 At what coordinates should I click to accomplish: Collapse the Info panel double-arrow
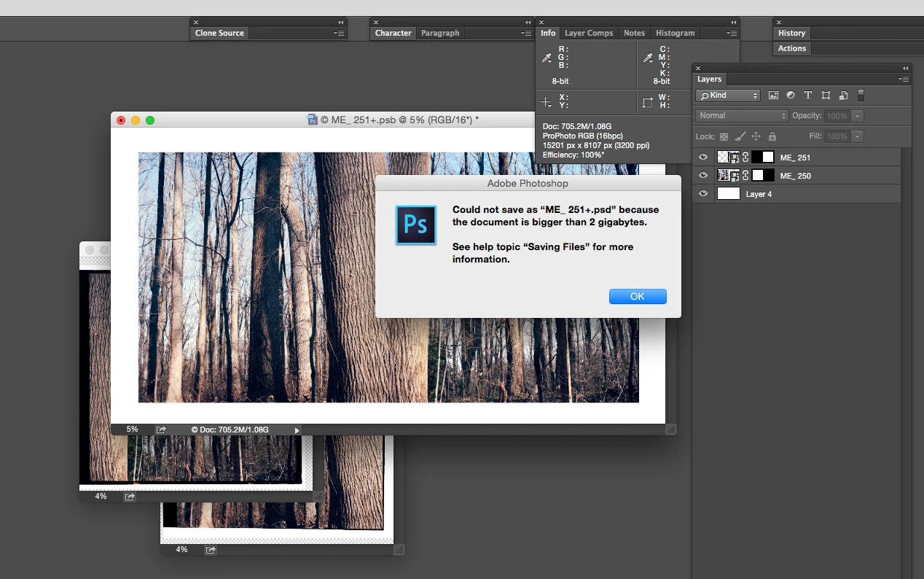click(734, 23)
